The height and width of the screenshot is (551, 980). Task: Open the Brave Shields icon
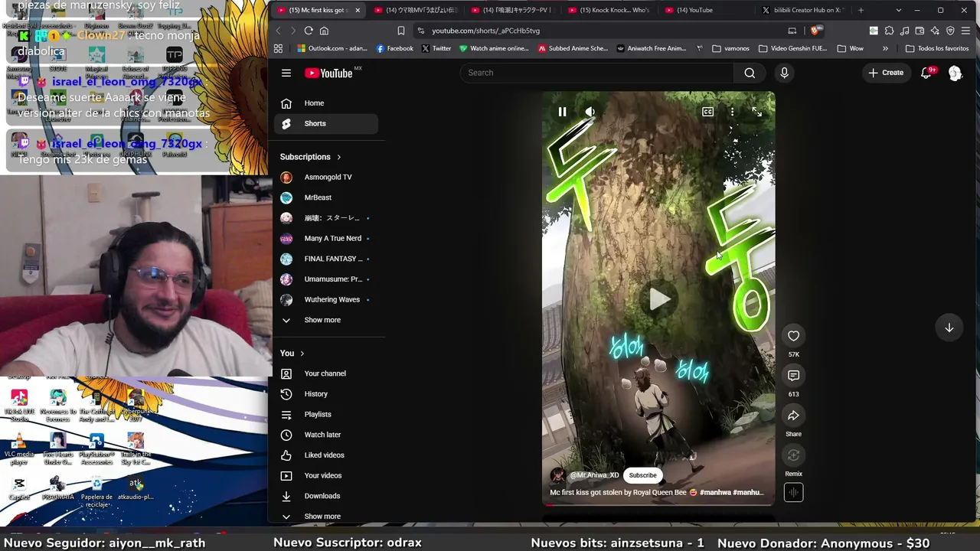tap(815, 31)
